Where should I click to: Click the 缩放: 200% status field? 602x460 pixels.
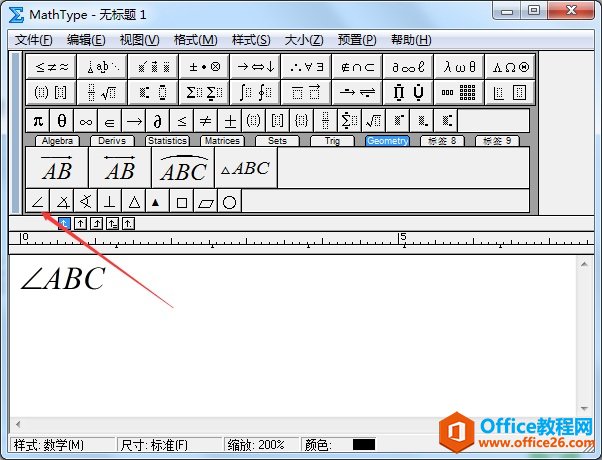261,445
